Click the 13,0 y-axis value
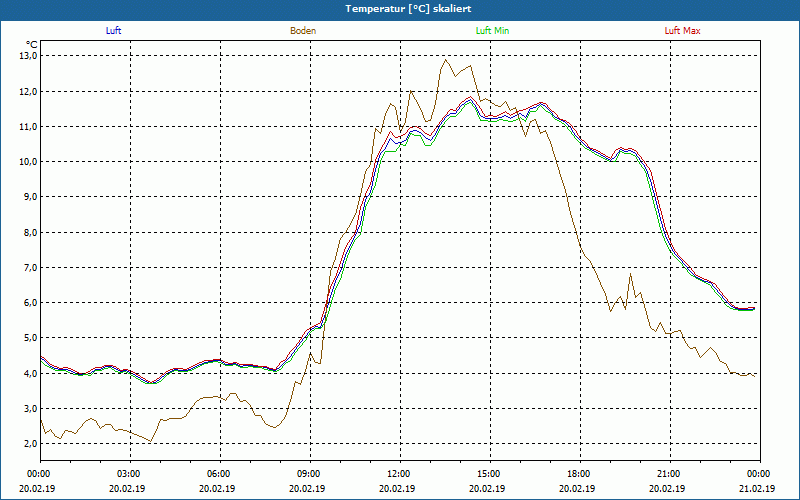Viewport: 800px width, 500px height. [28, 56]
